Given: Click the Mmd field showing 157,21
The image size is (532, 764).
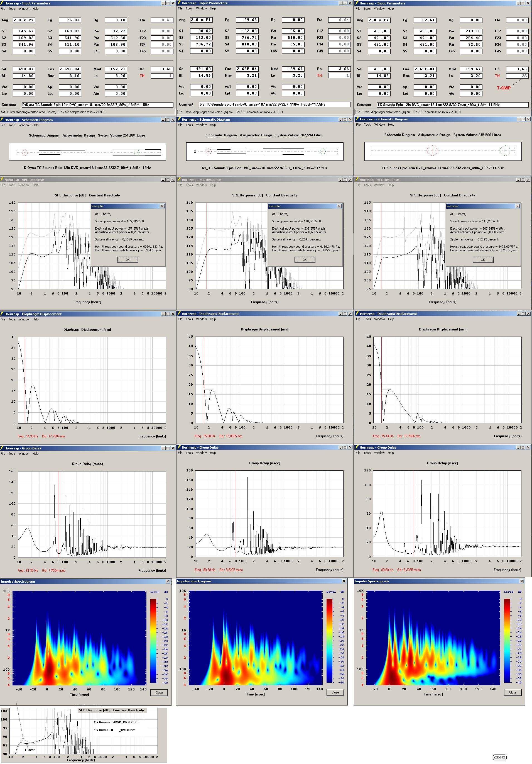Looking at the screenshot, I should (x=116, y=69).
